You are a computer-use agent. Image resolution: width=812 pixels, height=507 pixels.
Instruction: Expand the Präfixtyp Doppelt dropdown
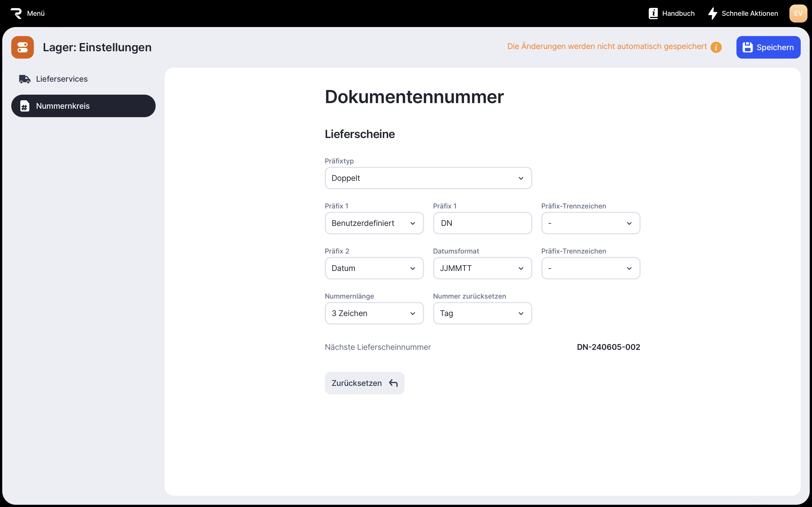[x=428, y=178]
